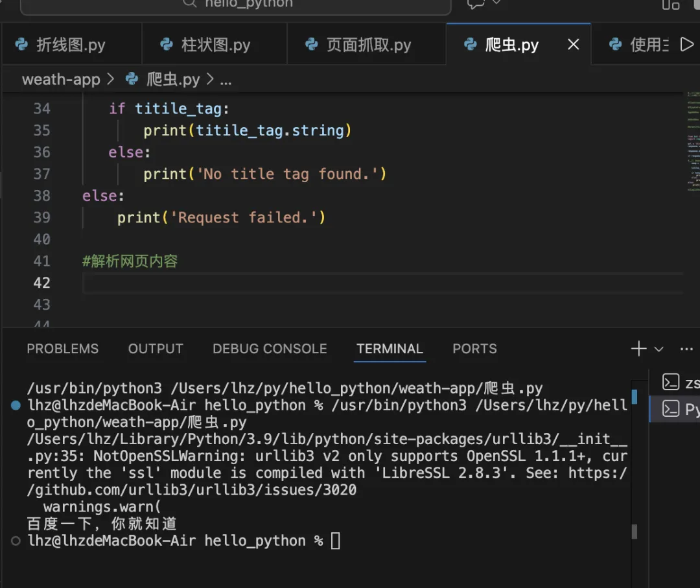700x588 pixels.
Task: Run the Python file with play button
Action: [686, 45]
